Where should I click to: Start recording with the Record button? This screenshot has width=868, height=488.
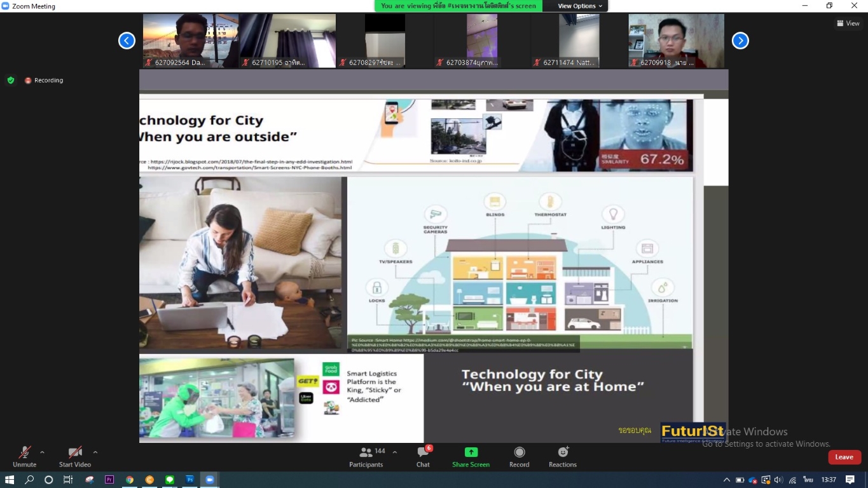519,456
